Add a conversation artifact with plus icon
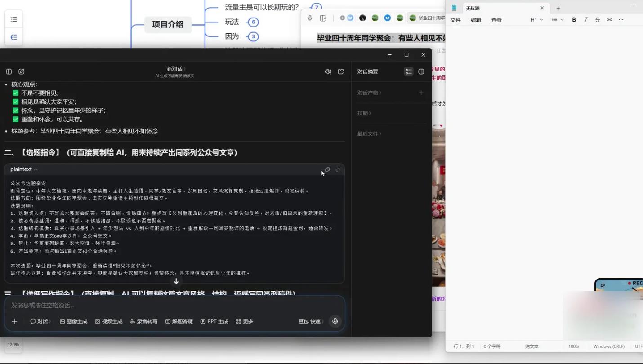 pyautogui.click(x=421, y=93)
